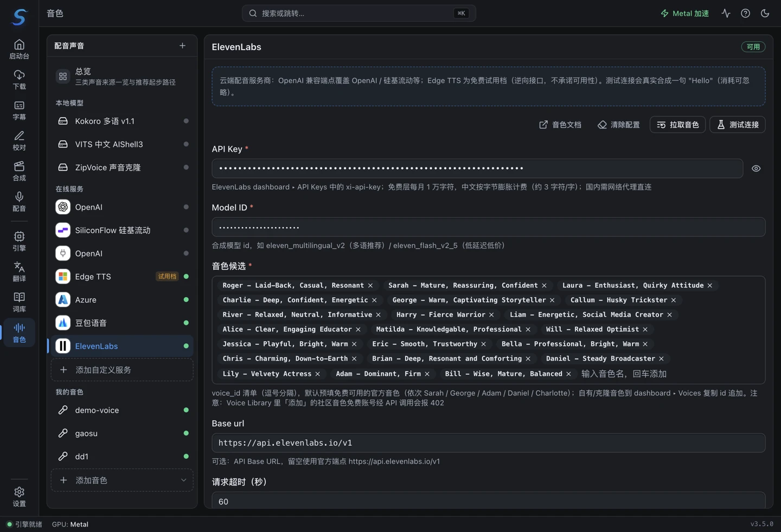781x532 pixels.
Task: Open the 启动台 home sidebar item
Action: (19, 49)
